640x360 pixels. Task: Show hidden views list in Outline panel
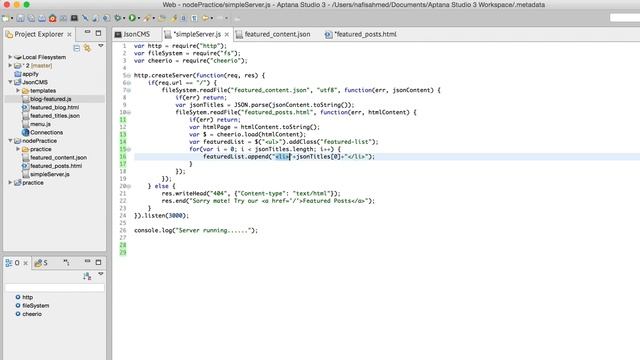click(66, 263)
